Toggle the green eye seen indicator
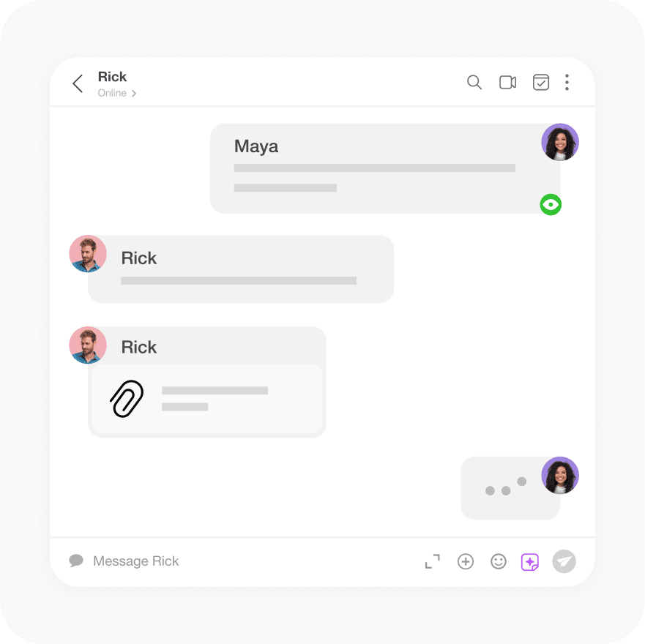 coord(551,204)
